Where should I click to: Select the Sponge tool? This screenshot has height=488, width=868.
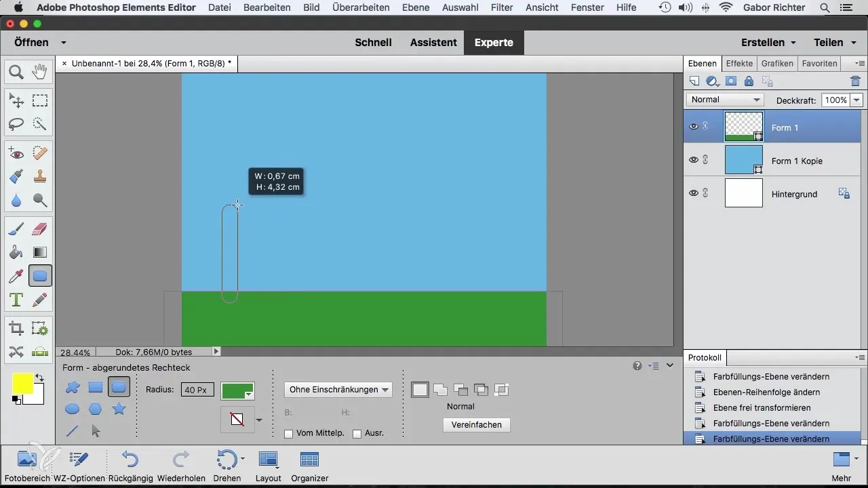[40, 200]
